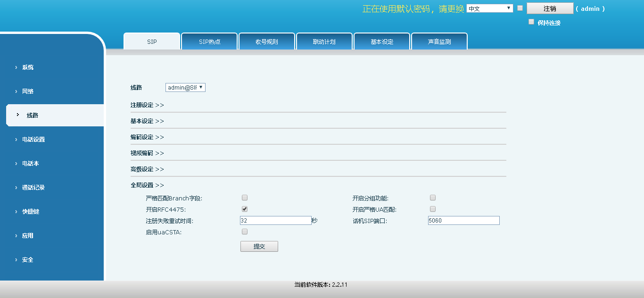
Task: Open the 中文 language dropdown
Action: (489, 8)
